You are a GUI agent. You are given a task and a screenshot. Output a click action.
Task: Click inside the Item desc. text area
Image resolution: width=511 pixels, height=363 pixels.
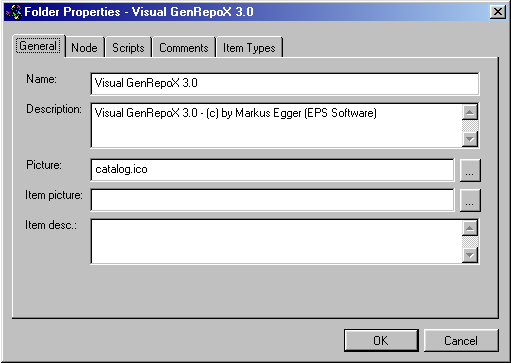tap(276, 242)
